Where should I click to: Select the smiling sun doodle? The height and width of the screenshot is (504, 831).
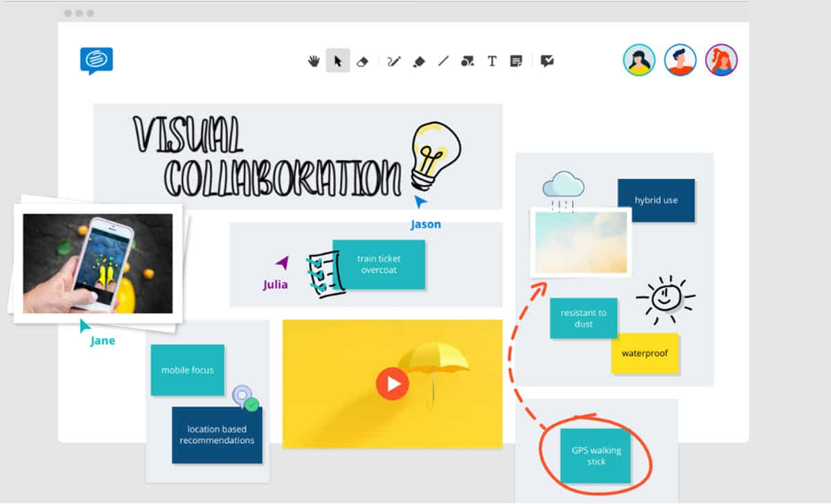[666, 298]
